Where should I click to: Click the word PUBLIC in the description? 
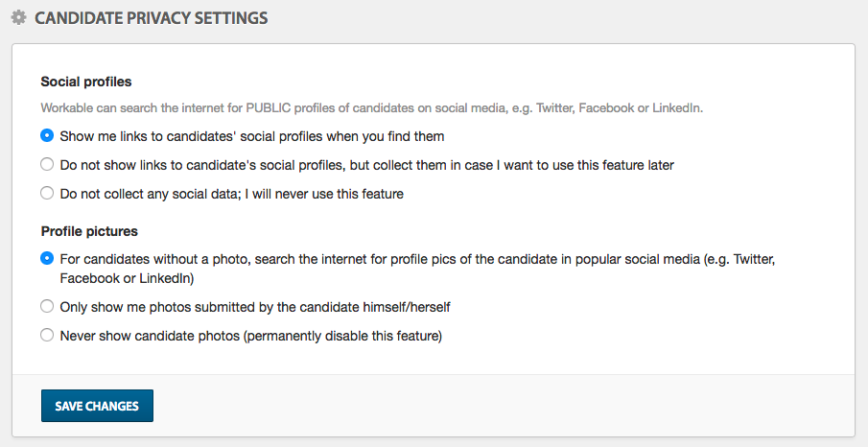tap(269, 108)
